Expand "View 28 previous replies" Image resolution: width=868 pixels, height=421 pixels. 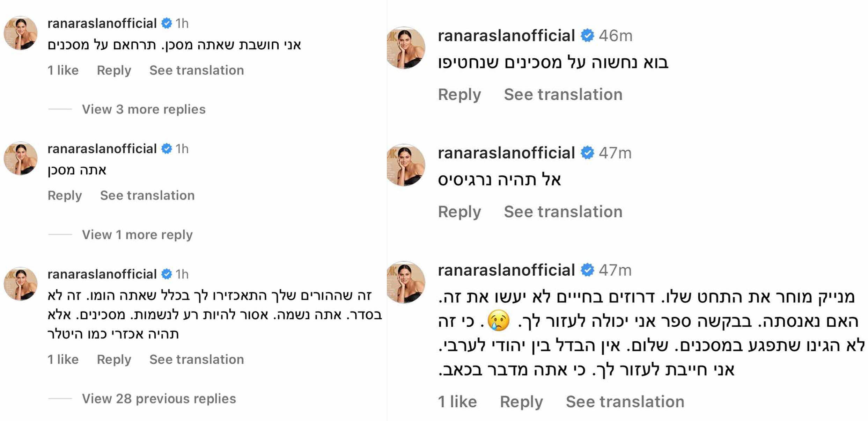pyautogui.click(x=159, y=399)
